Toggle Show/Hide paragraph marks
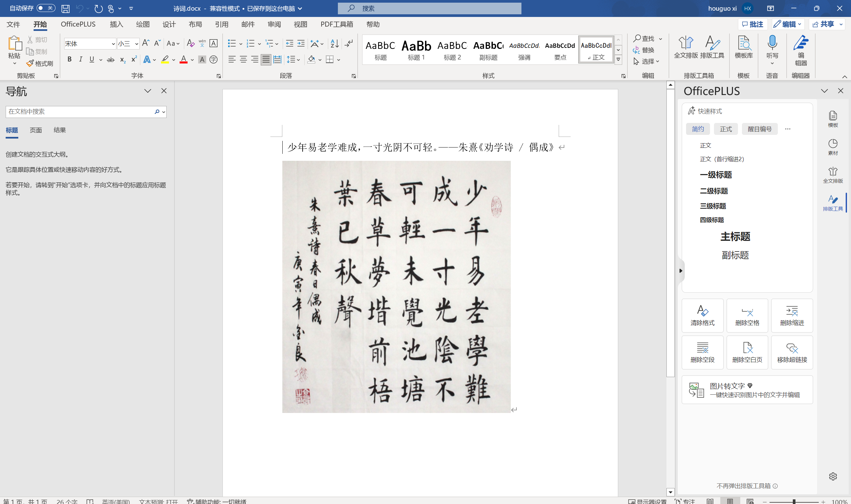This screenshot has height=504, width=851. pos(349,43)
